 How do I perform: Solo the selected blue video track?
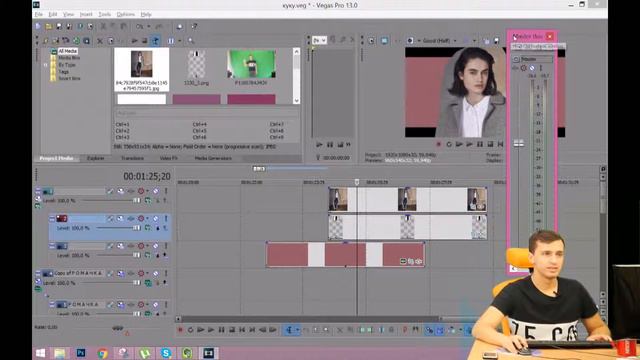[166, 219]
